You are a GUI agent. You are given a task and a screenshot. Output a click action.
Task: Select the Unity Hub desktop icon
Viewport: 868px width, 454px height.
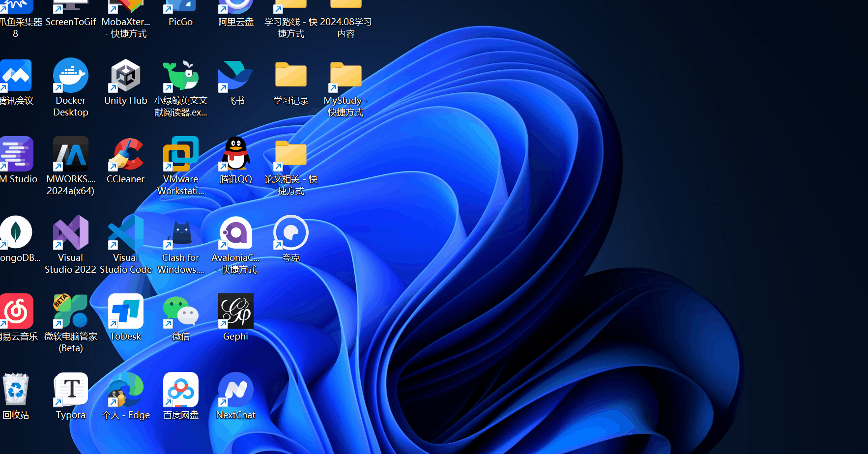coord(126,76)
